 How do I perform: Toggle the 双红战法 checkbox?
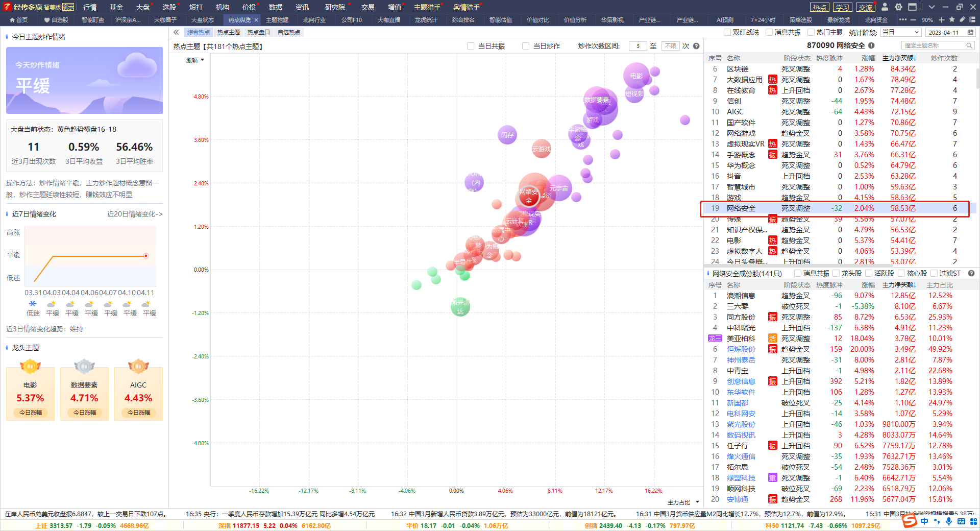point(727,32)
